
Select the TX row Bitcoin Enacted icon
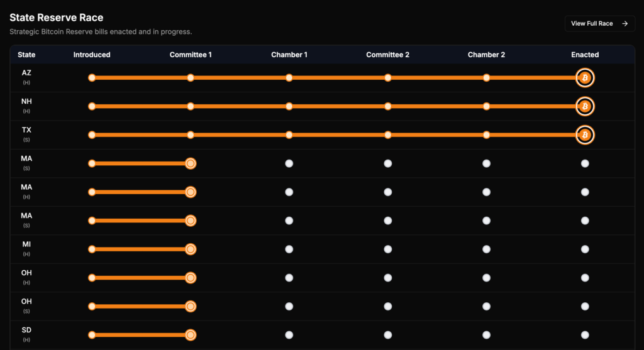585,135
